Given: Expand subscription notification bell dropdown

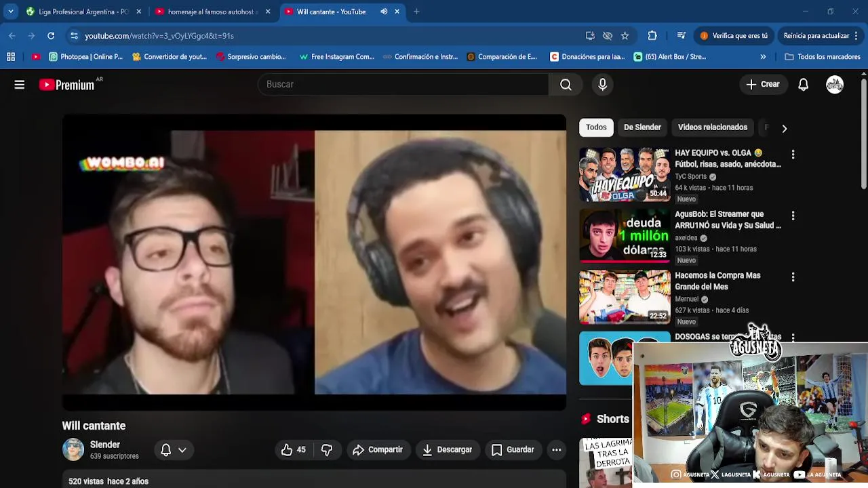Looking at the screenshot, I should (x=173, y=450).
